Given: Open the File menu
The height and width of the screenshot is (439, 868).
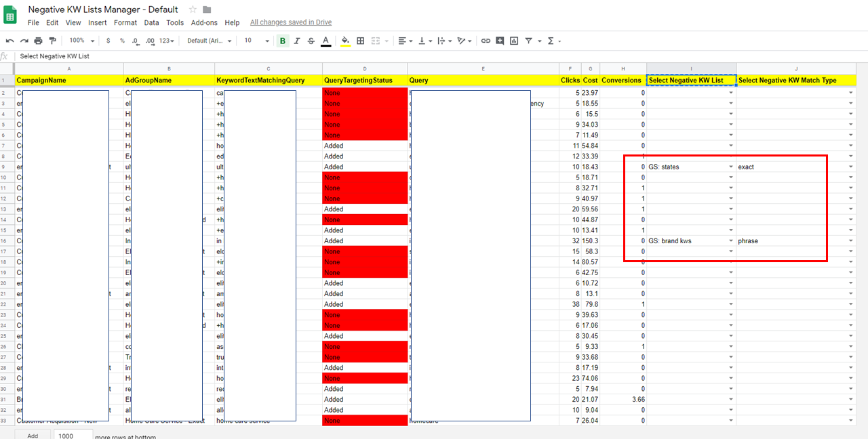Looking at the screenshot, I should (33, 22).
